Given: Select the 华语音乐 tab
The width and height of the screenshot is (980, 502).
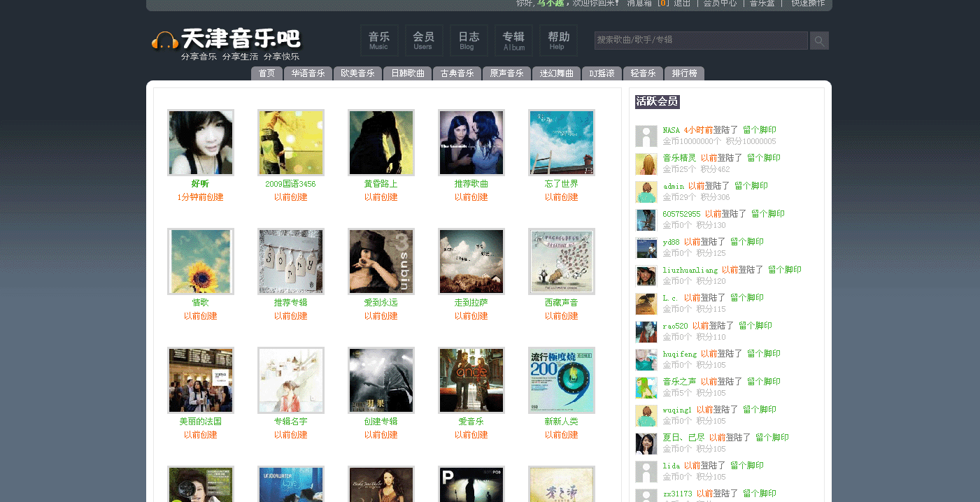Looking at the screenshot, I should [308, 73].
